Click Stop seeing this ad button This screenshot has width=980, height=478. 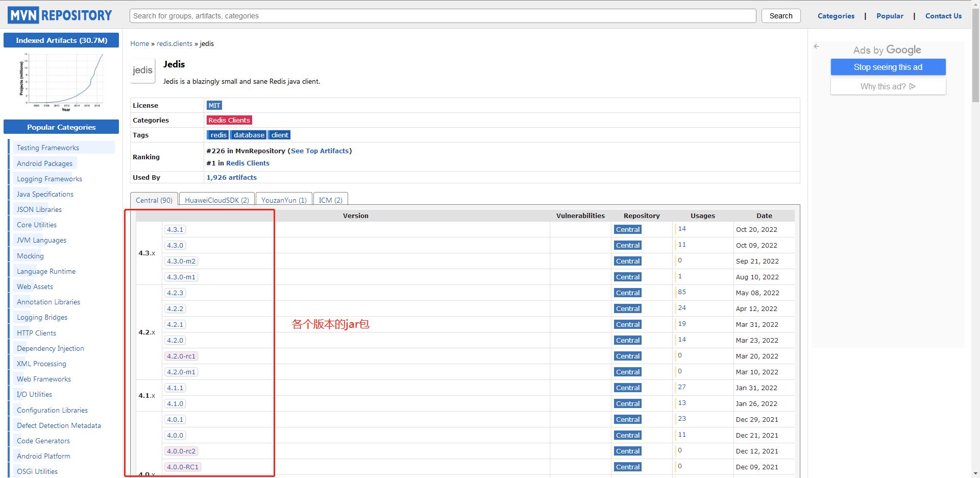888,67
